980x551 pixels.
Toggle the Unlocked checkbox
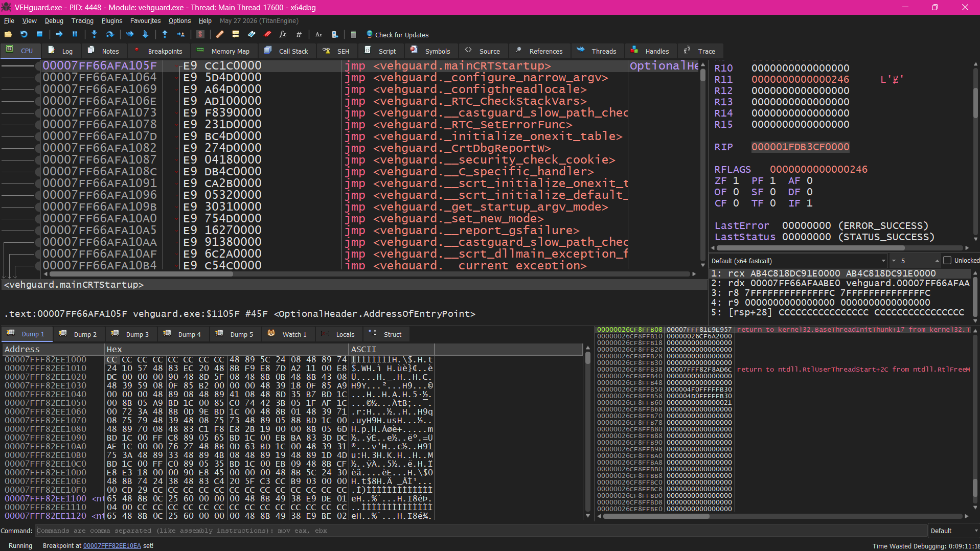[x=947, y=261]
